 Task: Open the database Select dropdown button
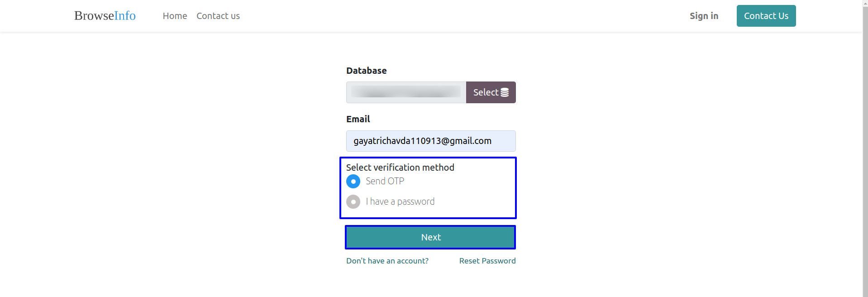[491, 92]
